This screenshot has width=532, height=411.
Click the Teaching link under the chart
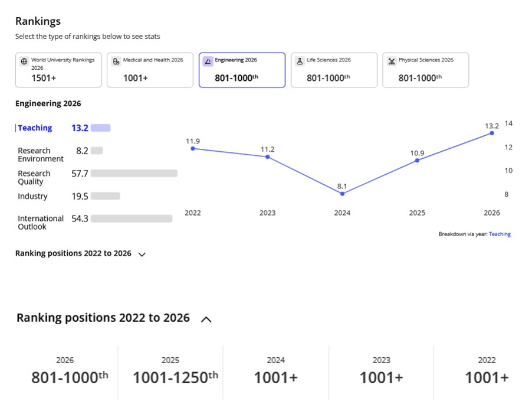[x=500, y=234]
